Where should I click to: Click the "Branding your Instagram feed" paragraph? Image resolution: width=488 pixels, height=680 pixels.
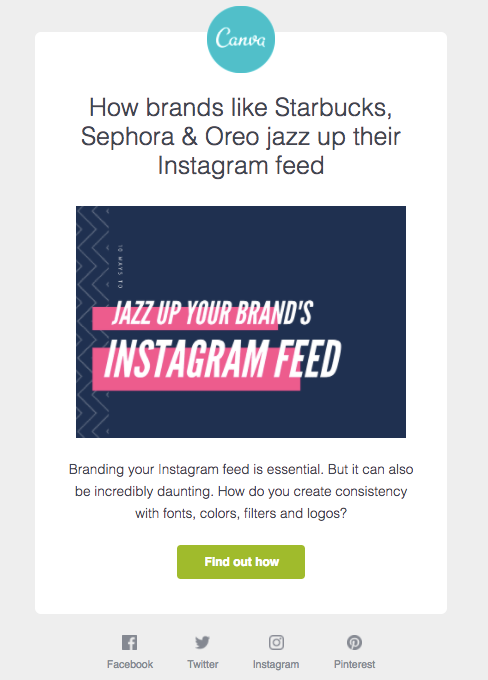(241, 491)
